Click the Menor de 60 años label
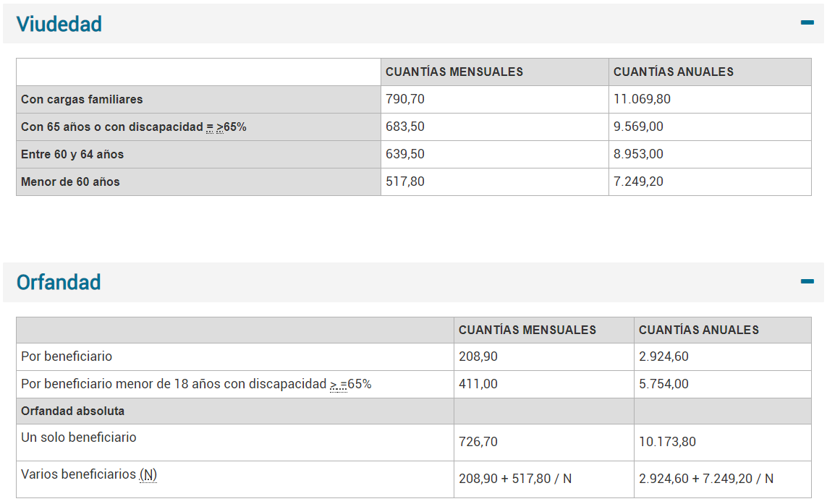Viewport: 827px width, 504px height. [70, 181]
